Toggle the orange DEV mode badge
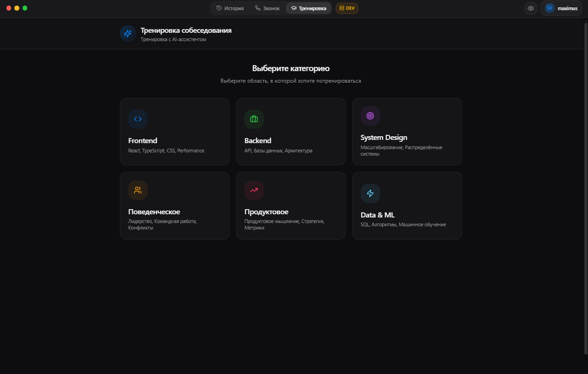The width and height of the screenshot is (588, 374). pos(347,8)
